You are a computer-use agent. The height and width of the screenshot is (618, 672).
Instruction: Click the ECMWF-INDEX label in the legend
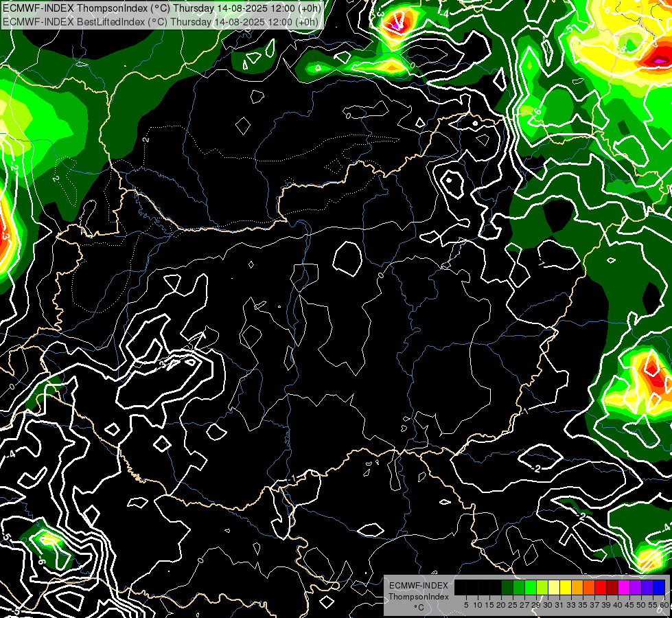pos(419,586)
